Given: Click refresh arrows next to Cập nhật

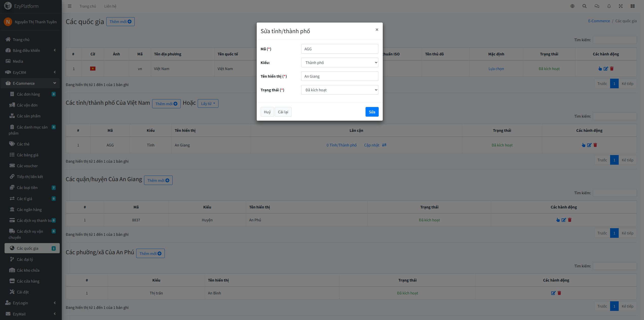Looking at the screenshot, I should pos(384,145).
